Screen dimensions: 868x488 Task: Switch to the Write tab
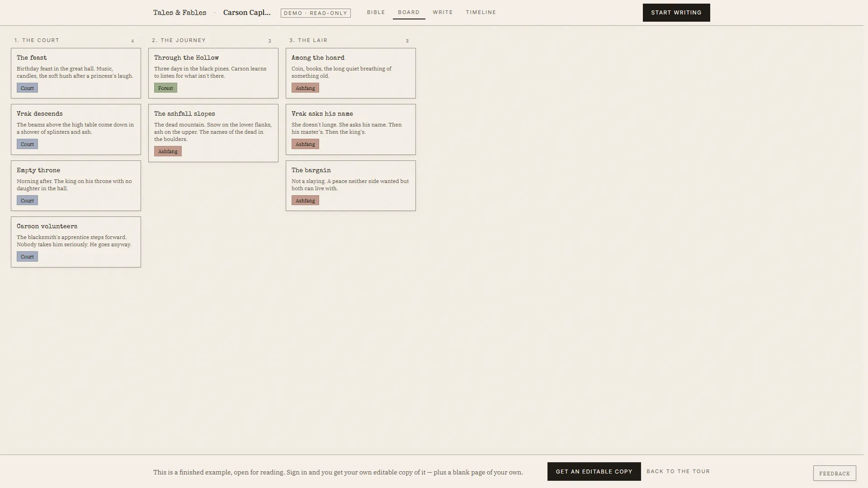[x=443, y=12]
